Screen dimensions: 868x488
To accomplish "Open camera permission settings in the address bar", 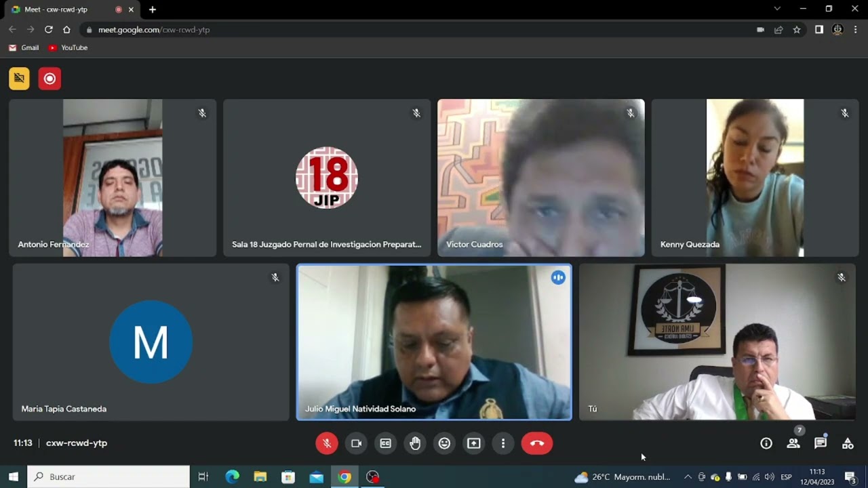I will 760,30.
